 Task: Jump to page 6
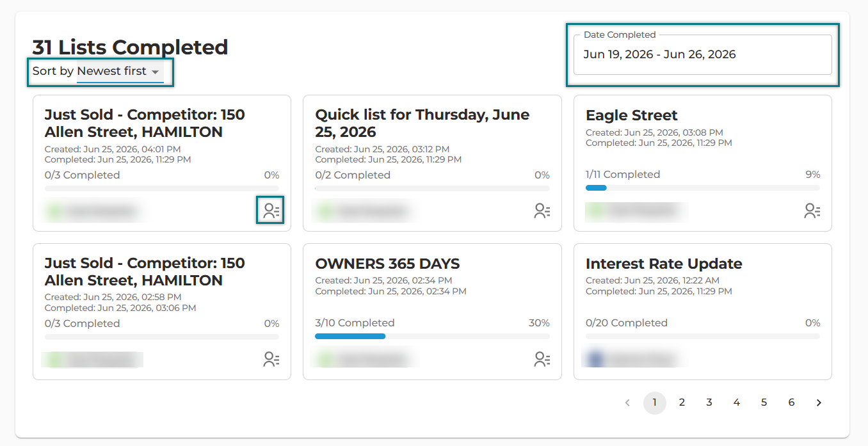(x=792, y=402)
